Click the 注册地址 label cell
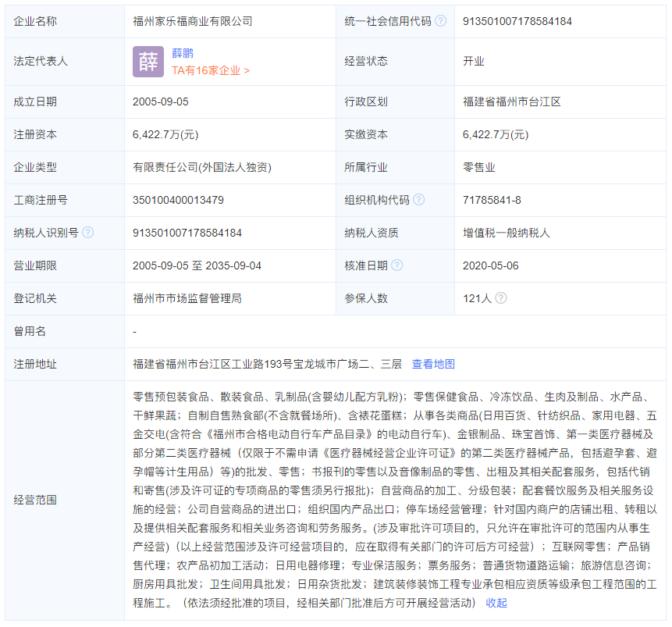The width and height of the screenshot is (672, 627). [x=65, y=364]
